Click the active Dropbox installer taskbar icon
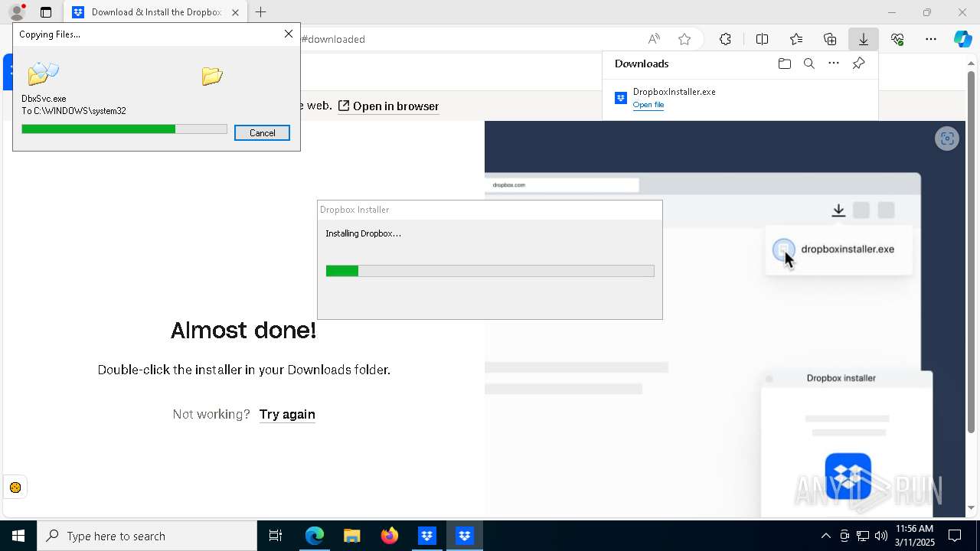Viewport: 980px width, 551px height. (x=465, y=536)
